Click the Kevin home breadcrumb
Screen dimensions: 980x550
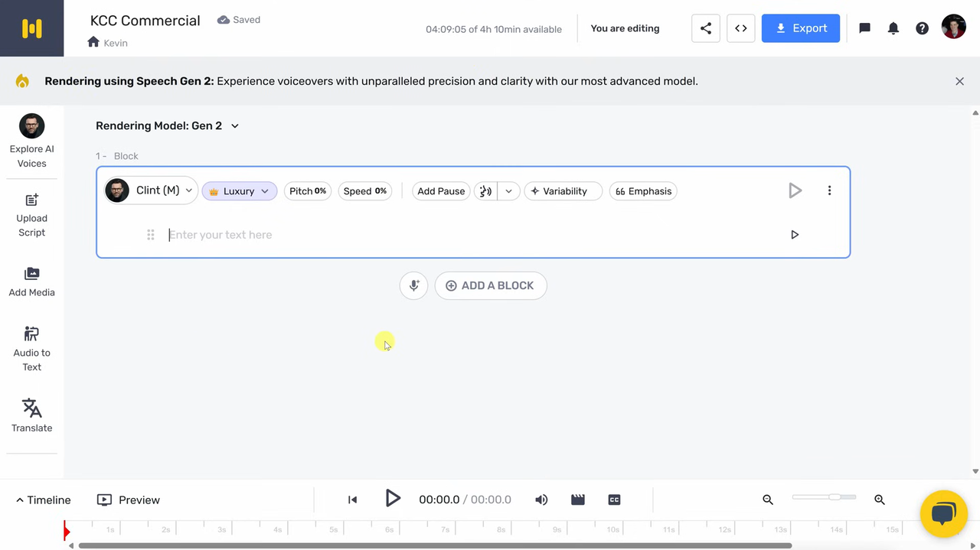point(107,42)
